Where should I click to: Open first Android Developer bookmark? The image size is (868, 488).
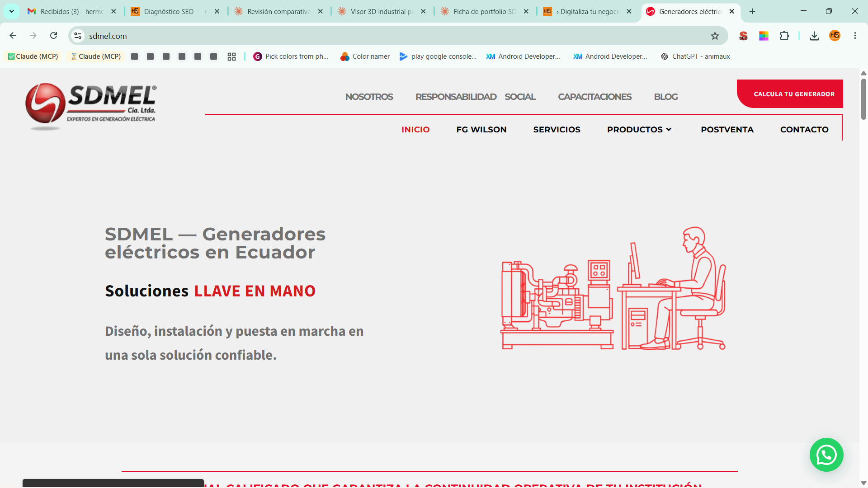(523, 56)
